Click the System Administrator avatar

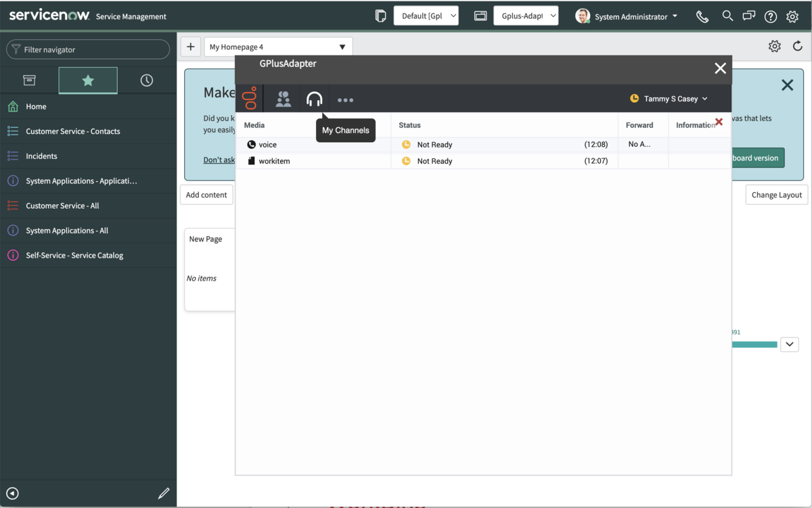(x=583, y=16)
